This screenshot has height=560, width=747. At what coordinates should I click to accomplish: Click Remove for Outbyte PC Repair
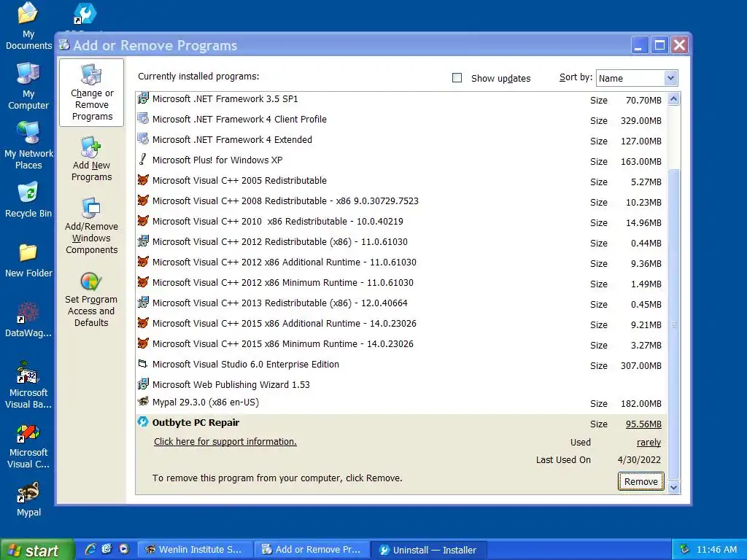pos(640,481)
